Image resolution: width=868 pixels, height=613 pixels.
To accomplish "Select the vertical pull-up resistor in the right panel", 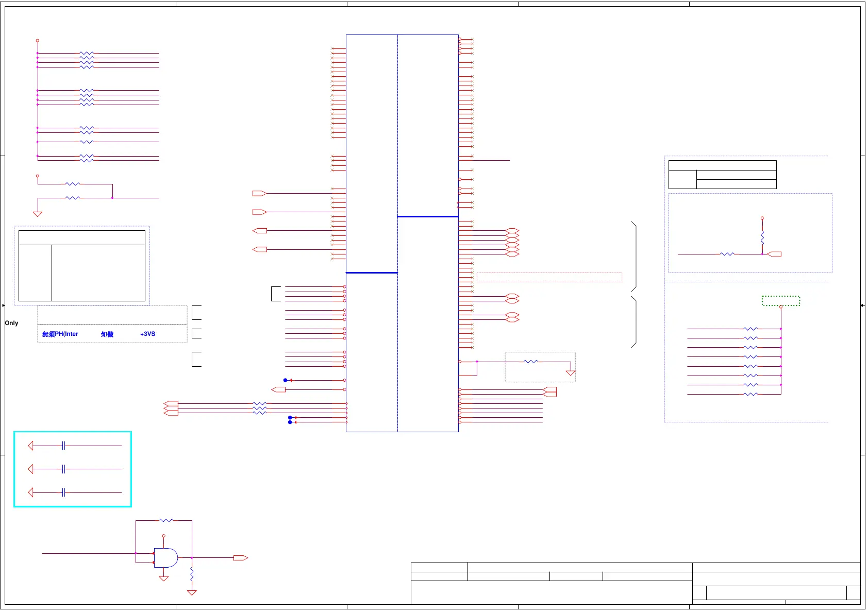I will 762,238.
